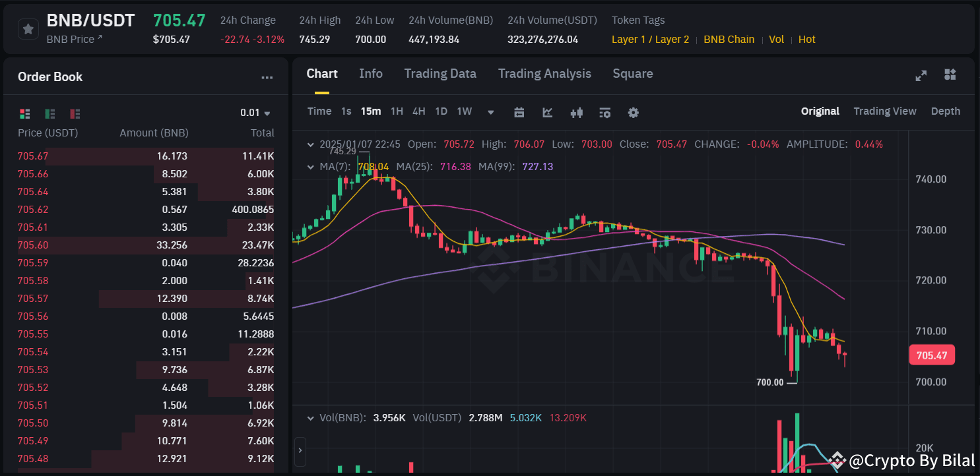Select the 705.64 order price
980x476 pixels.
pos(33,192)
